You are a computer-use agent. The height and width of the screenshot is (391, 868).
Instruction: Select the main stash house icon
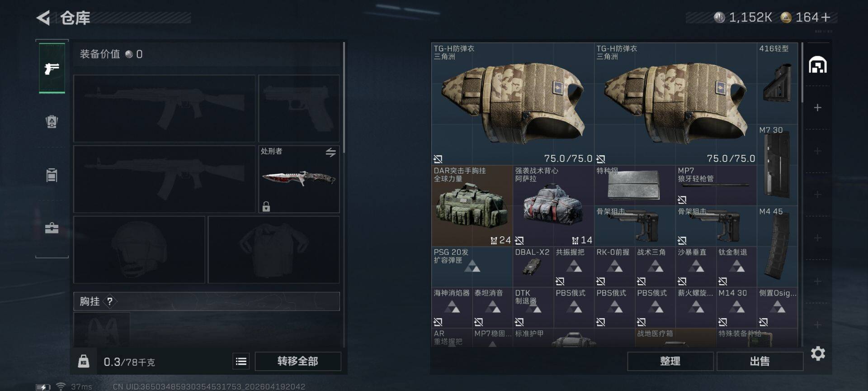[818, 65]
